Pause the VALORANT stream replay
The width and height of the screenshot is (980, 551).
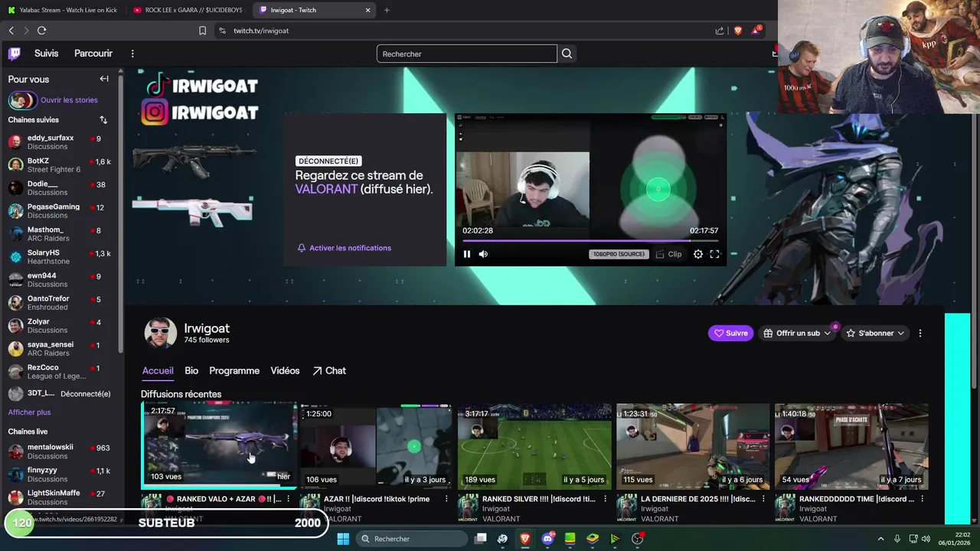coord(467,254)
